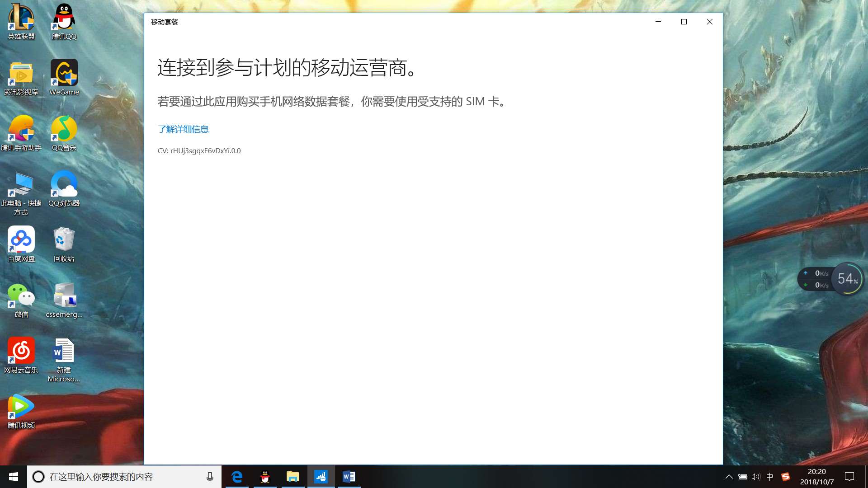Select the WeGame desktop icon
This screenshot has width=868, height=488.
pos(64,78)
